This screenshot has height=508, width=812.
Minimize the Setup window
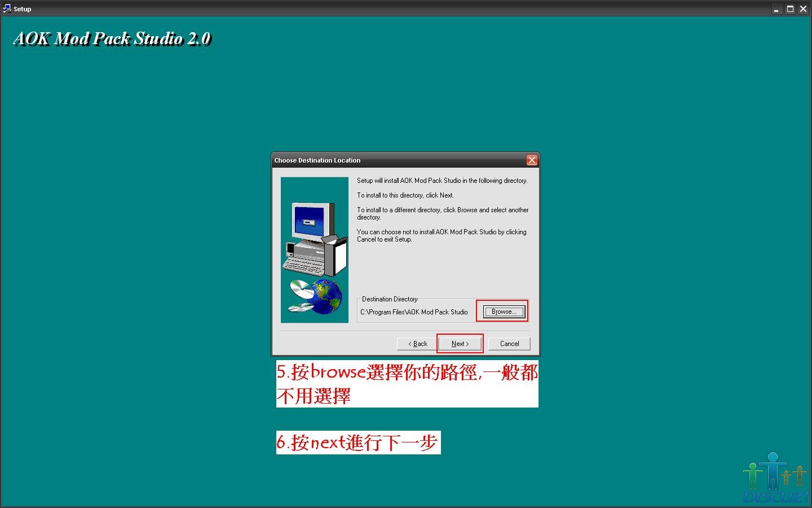coord(777,9)
